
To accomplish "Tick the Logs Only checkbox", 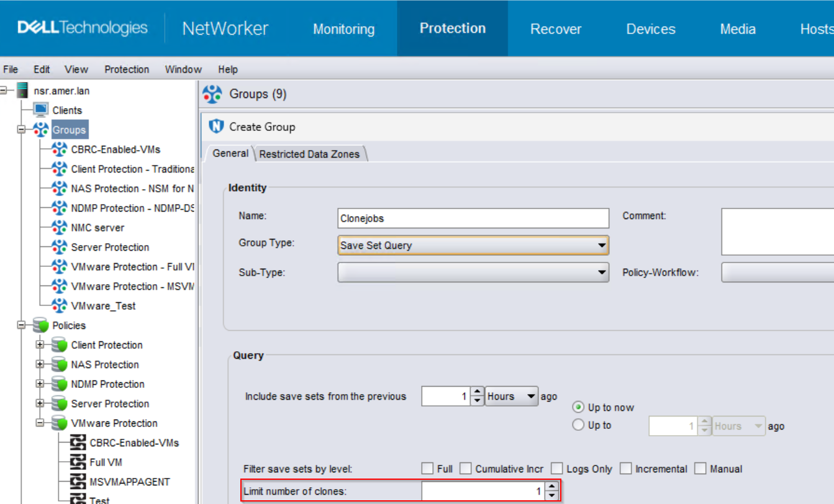I will [557, 469].
